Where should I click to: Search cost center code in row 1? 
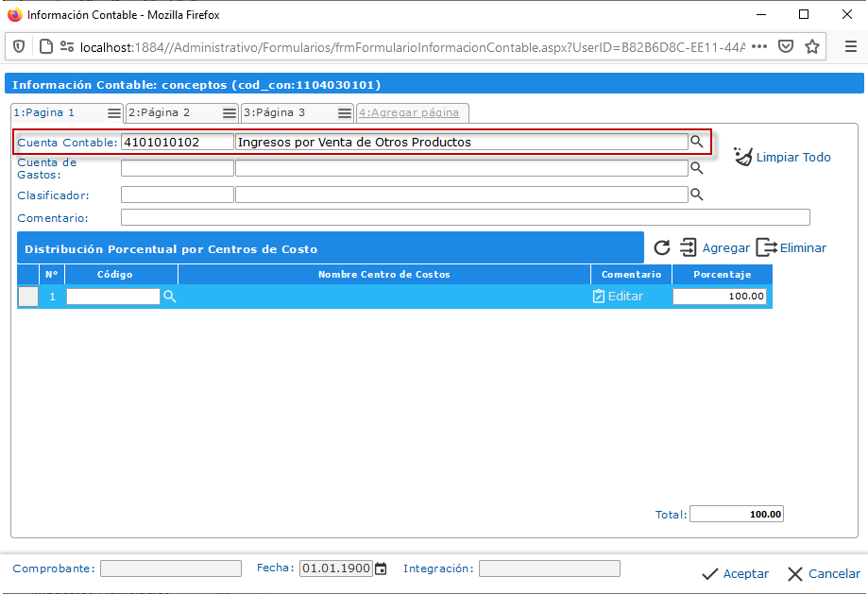[x=170, y=297]
